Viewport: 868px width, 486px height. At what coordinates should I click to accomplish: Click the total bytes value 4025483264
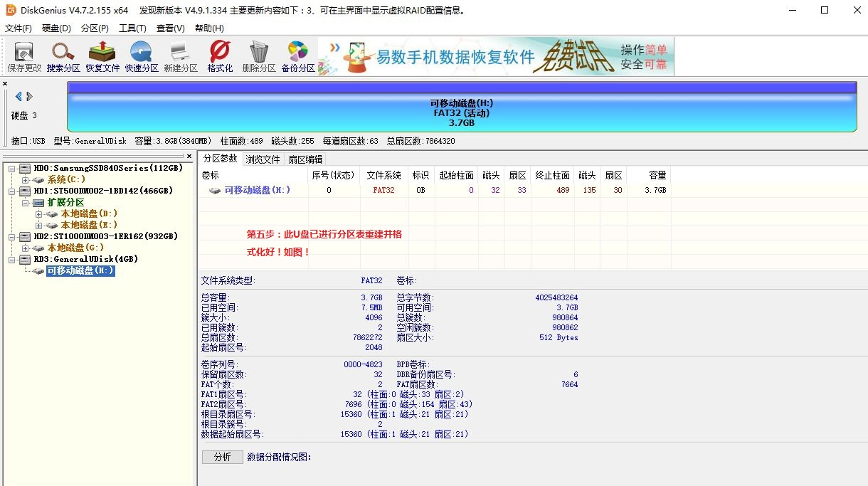tap(556, 297)
